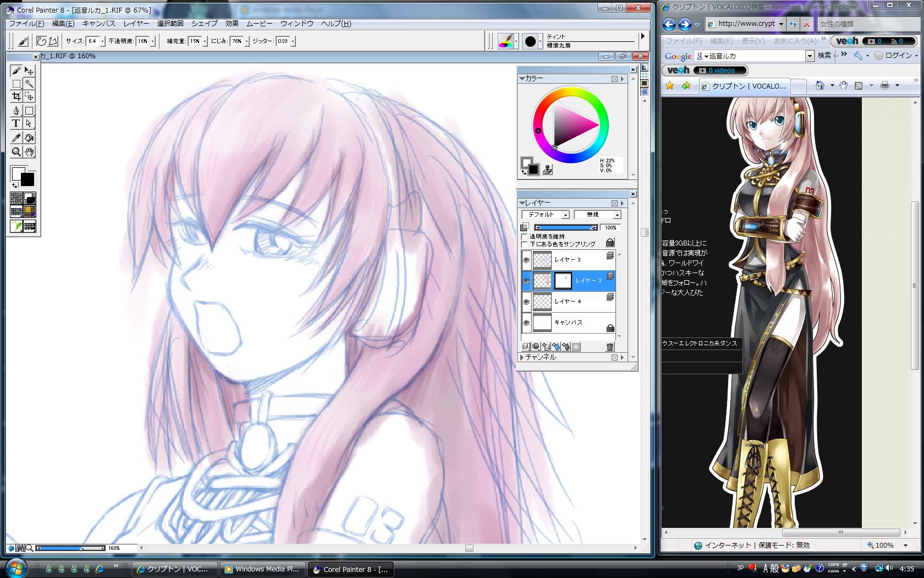Viewport: 924px width, 578px height.
Task: Open Windows Media Player from taskbar
Action: pyautogui.click(x=262, y=569)
